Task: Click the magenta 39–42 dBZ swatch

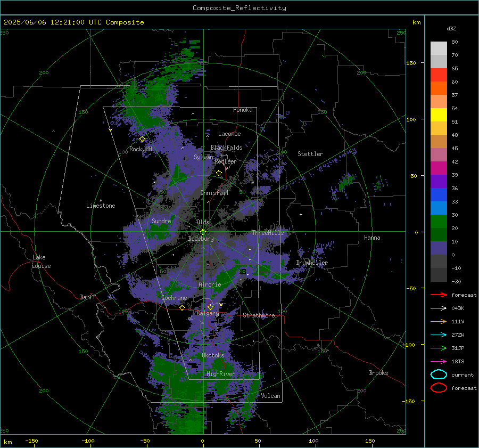Action: (x=439, y=168)
